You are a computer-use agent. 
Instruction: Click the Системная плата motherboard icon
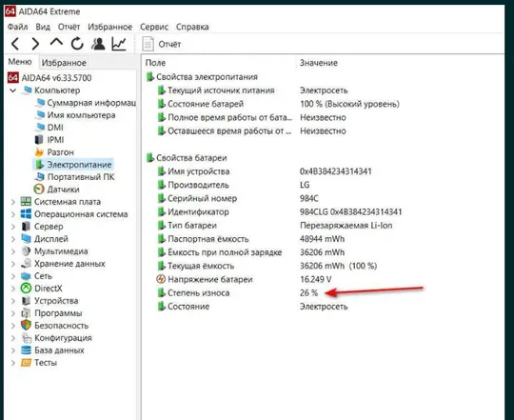pyautogui.click(x=26, y=201)
